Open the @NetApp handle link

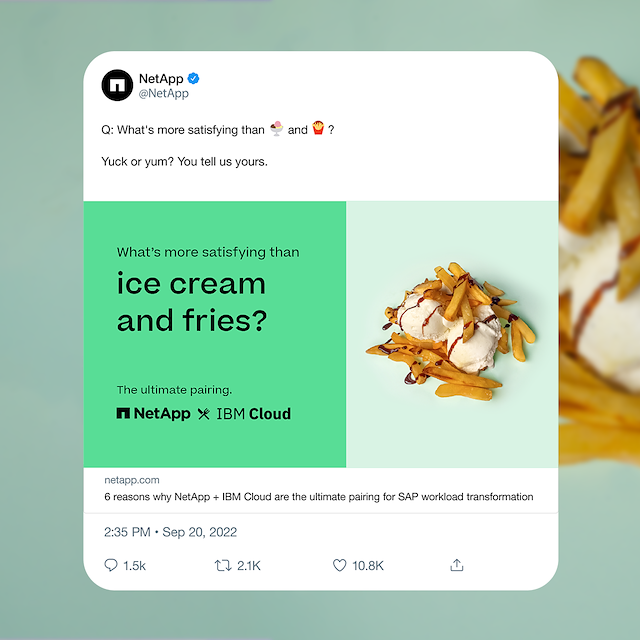(x=163, y=93)
